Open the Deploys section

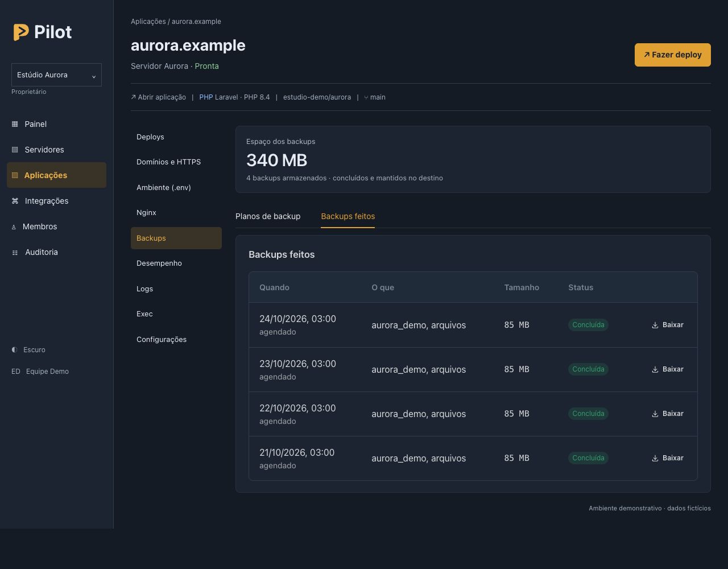coord(176,137)
